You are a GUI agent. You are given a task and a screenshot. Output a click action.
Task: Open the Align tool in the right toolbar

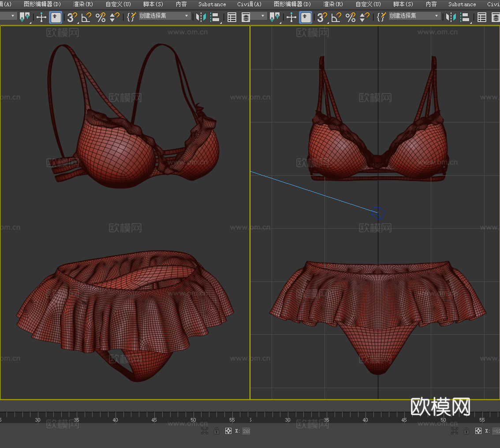(x=465, y=17)
